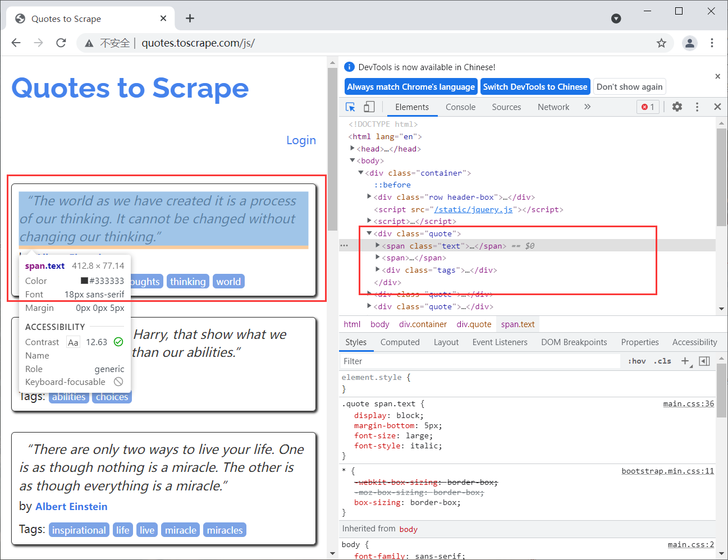Open the Albert Einstein author link
Screen dimensions: 728x560
[x=71, y=507]
